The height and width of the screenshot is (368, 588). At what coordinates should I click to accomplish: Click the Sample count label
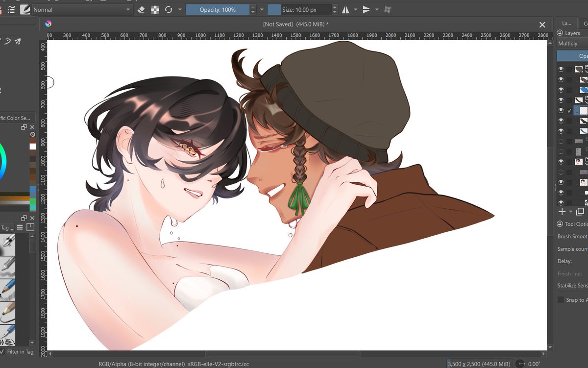(572, 249)
